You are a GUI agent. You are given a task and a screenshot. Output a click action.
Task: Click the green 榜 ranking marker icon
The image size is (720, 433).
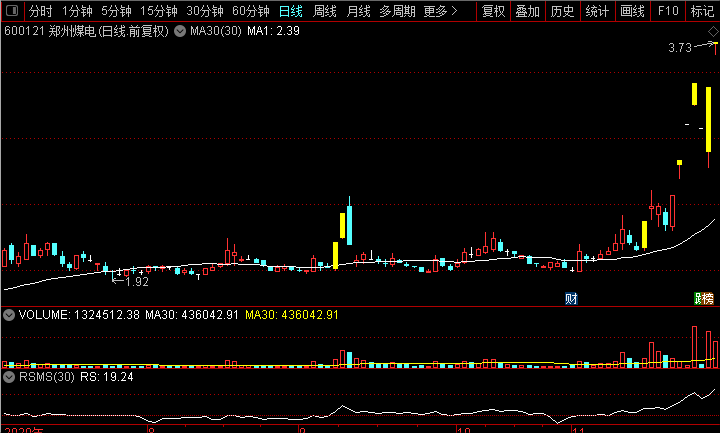point(707,299)
